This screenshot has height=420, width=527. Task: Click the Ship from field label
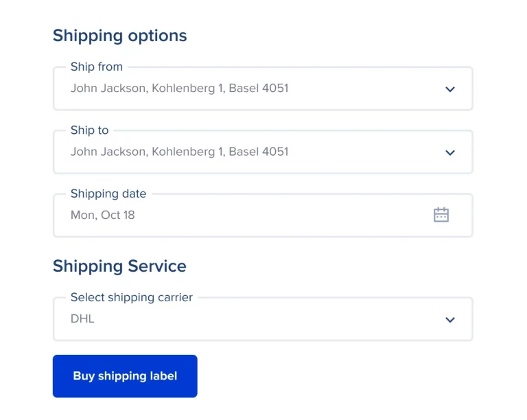coord(97,67)
